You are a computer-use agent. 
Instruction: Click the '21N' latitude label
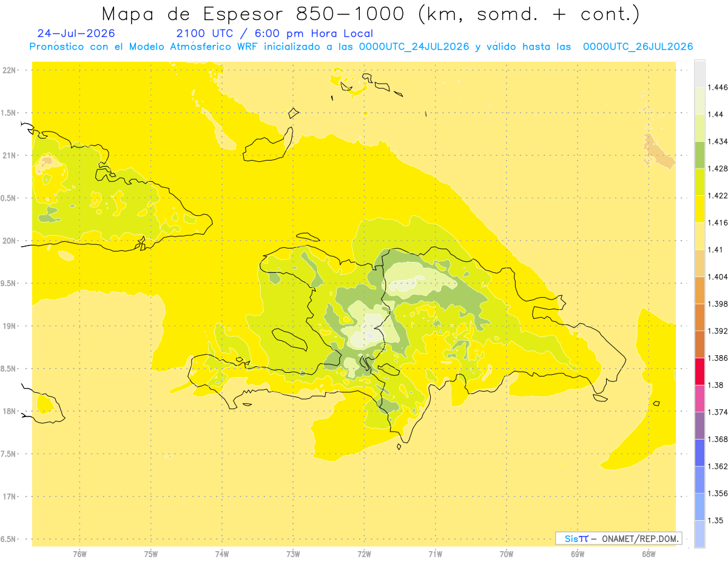(10, 156)
